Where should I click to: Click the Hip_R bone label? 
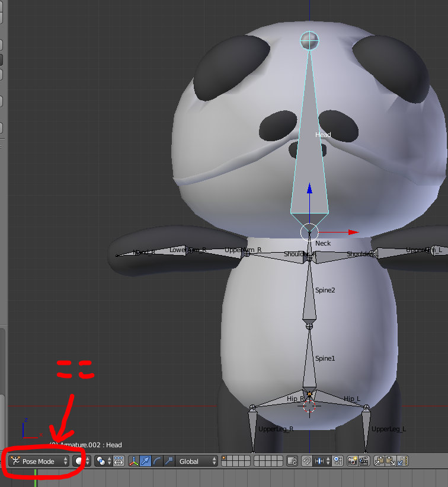coord(295,399)
